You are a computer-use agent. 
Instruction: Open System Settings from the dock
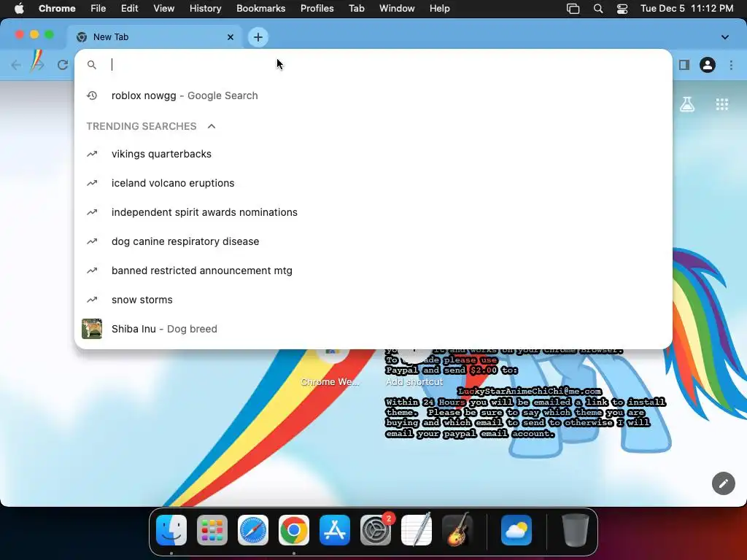[376, 530]
